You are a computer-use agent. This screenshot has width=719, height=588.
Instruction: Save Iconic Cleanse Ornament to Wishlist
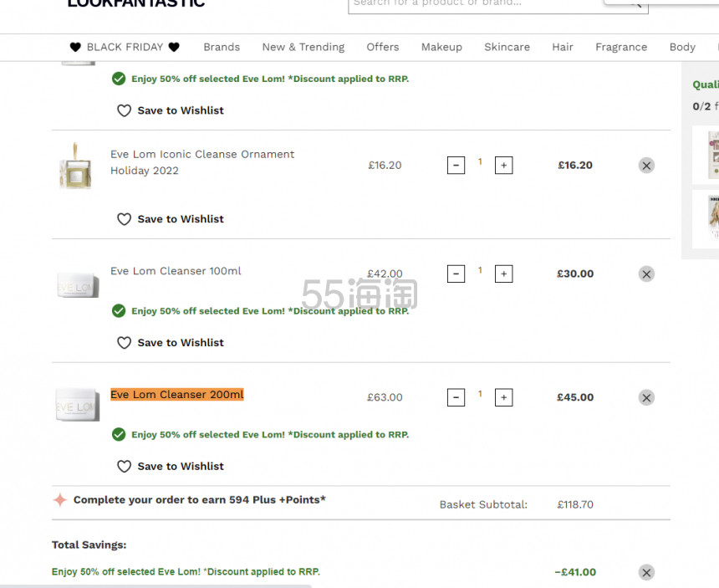tap(170, 219)
